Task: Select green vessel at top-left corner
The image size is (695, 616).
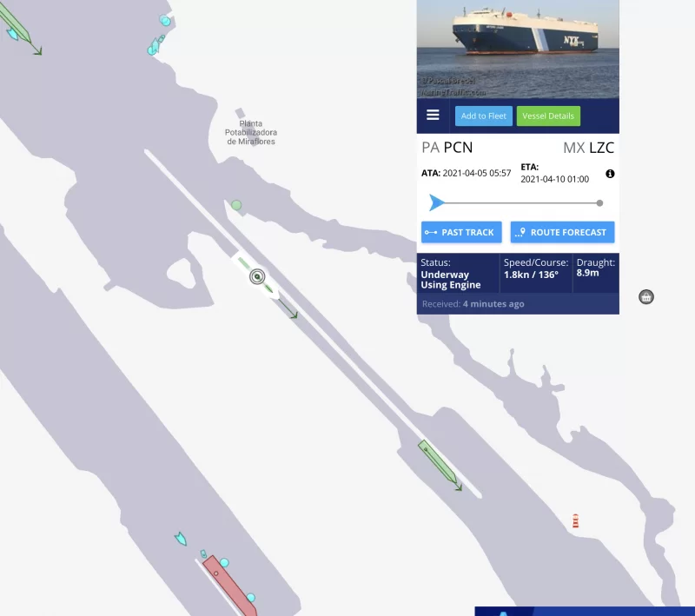Action: click(x=16, y=23)
